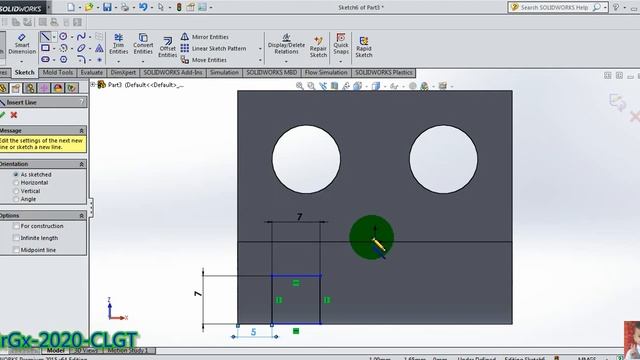Select the Ellipse sketch tool
Viewport: 640px width, 360px height.
pos(81,48)
